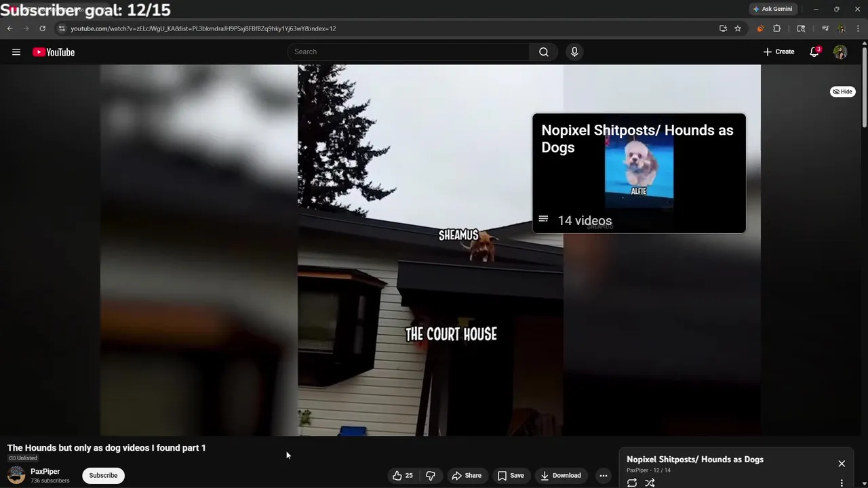Open the YouTube guide hamburger menu
The height and width of the screenshot is (488, 868).
16,52
